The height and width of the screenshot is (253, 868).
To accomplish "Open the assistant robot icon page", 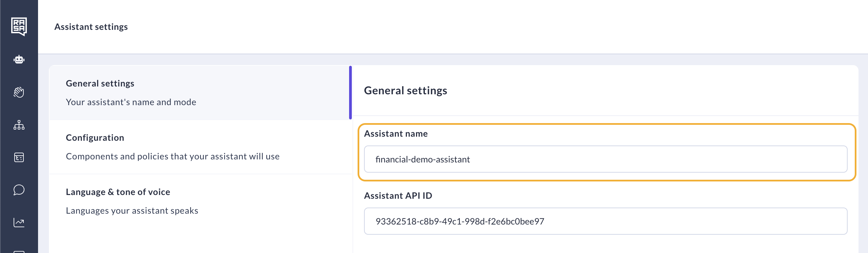I will (19, 60).
